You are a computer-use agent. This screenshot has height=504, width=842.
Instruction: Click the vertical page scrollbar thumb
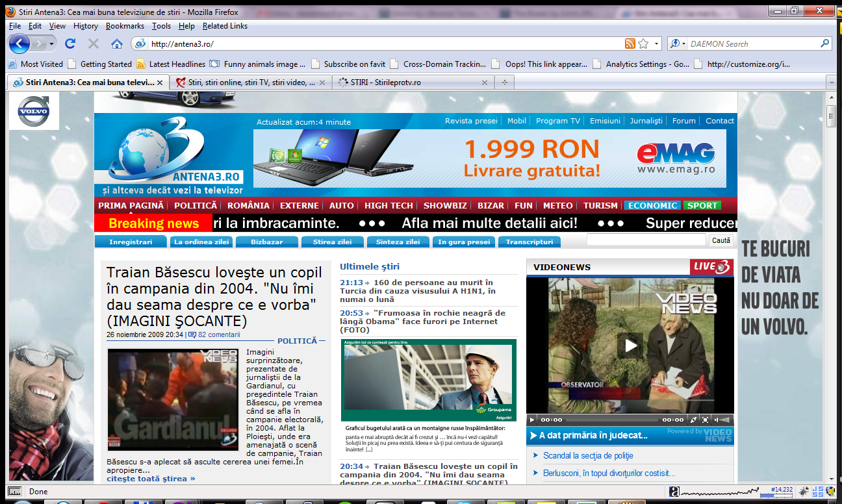(831, 117)
